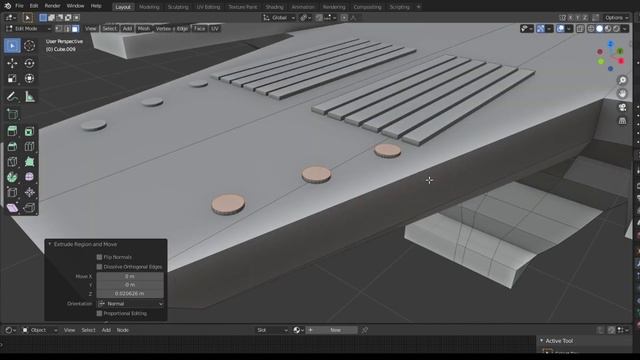This screenshot has height=360, width=640.
Task: Click the Move X value field
Action: [130, 276]
